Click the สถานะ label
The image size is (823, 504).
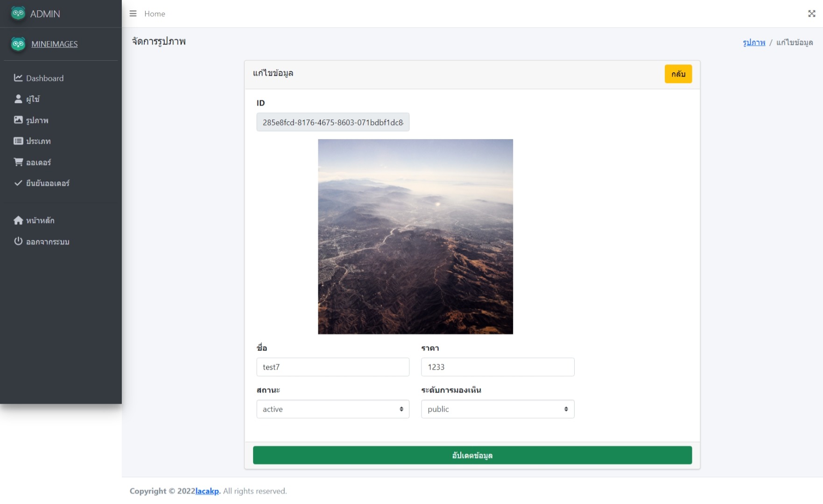click(x=268, y=390)
